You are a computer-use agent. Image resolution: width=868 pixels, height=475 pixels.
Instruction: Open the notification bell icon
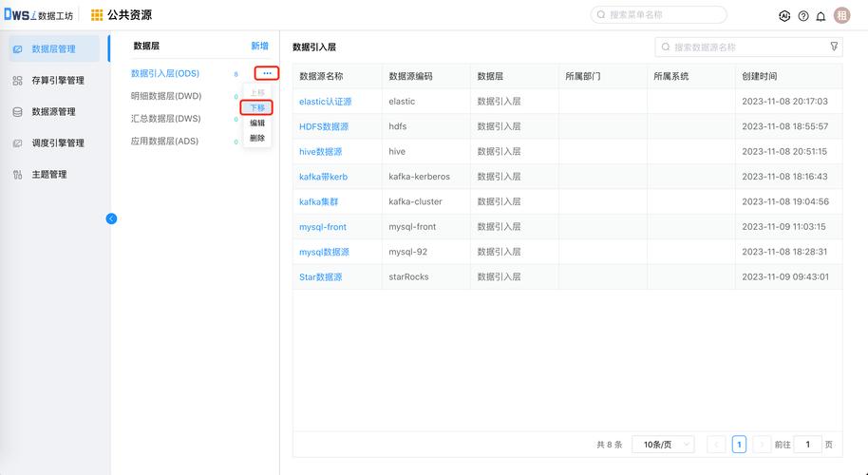pyautogui.click(x=821, y=16)
